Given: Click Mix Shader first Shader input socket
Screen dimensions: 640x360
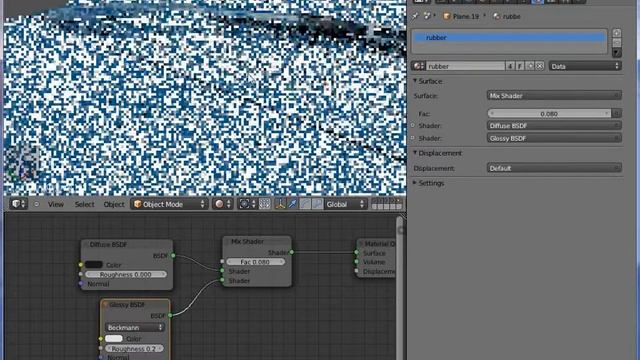Looking at the screenshot, I should coord(222,271).
